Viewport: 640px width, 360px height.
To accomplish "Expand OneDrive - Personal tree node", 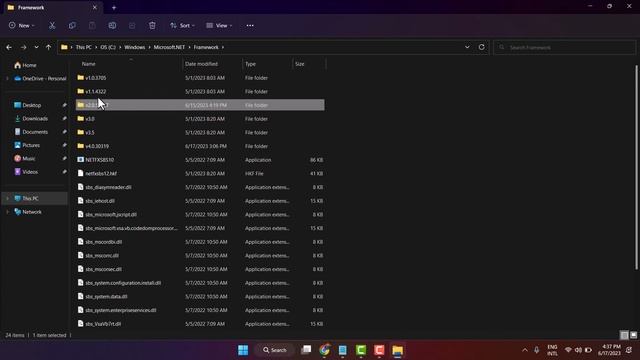I will coord(7,78).
